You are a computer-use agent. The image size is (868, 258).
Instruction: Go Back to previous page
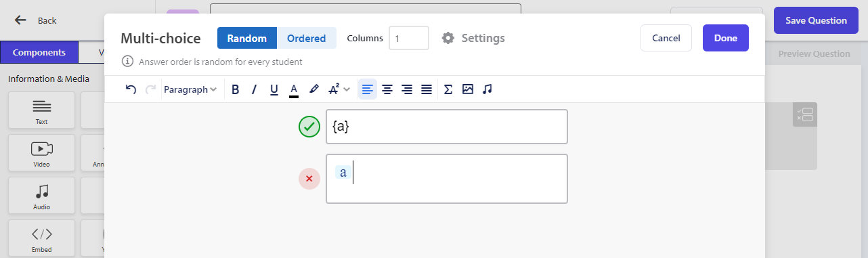click(x=36, y=20)
